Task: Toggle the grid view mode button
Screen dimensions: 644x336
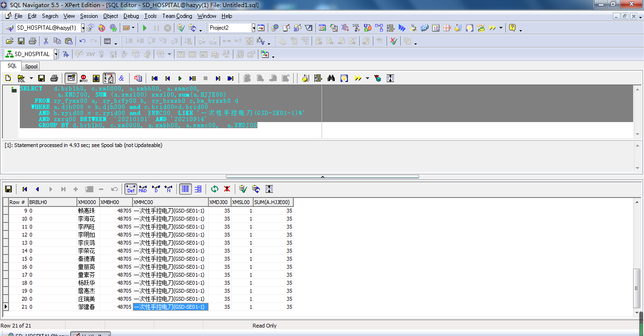Action: 185,189
